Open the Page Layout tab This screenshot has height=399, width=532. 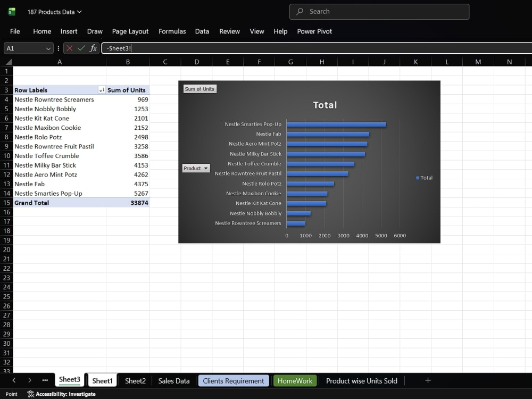(130, 31)
